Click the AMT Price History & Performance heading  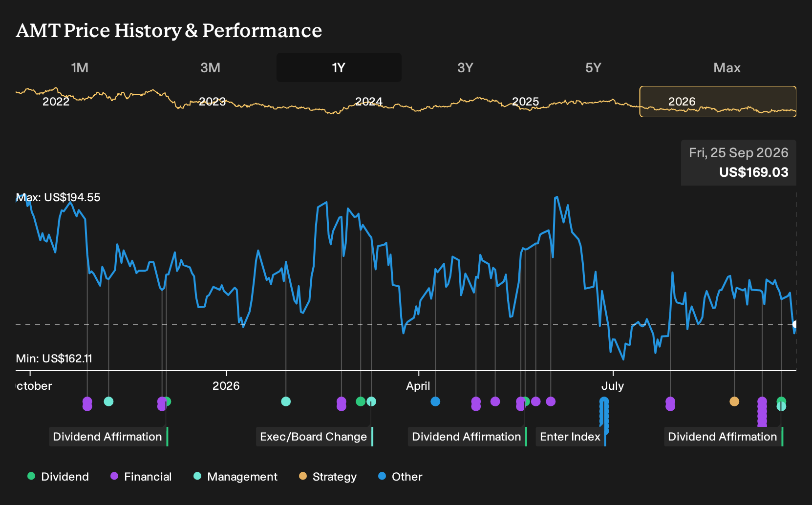pos(169,30)
